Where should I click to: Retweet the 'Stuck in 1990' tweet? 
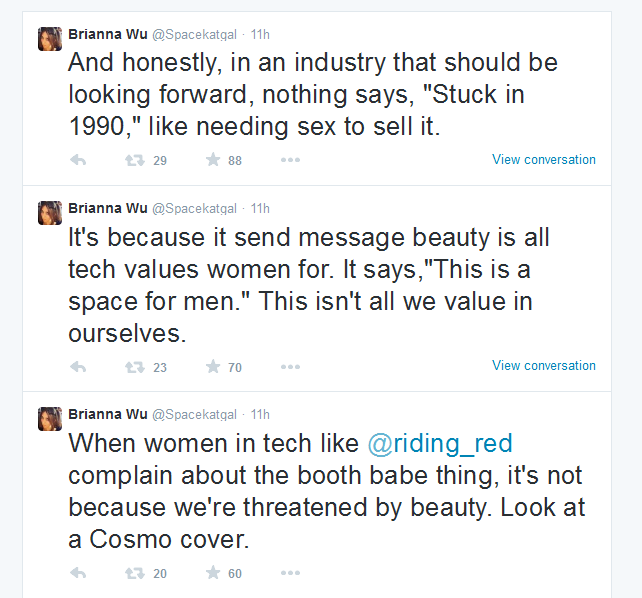coord(135,160)
